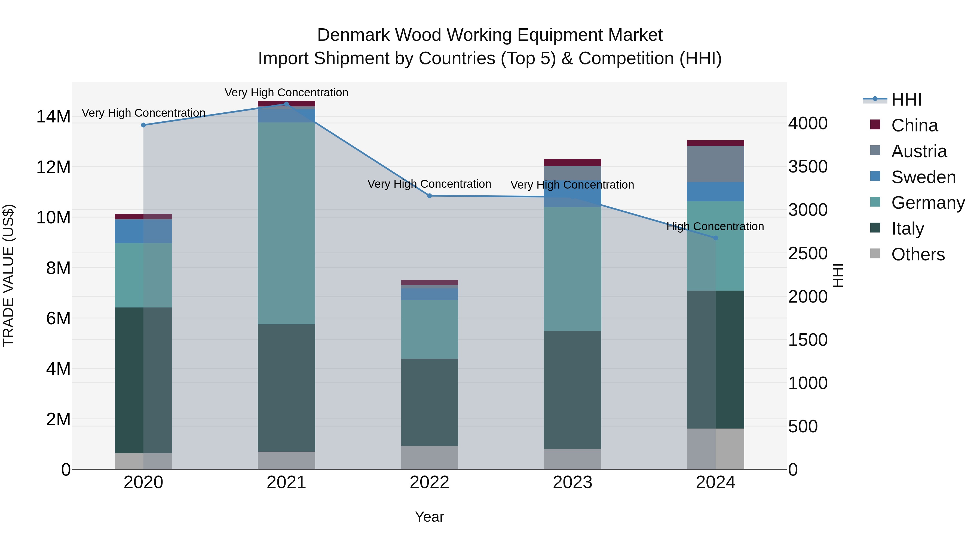Click the 'TRADE VALUE (US$)' axis title

[x=8, y=275]
